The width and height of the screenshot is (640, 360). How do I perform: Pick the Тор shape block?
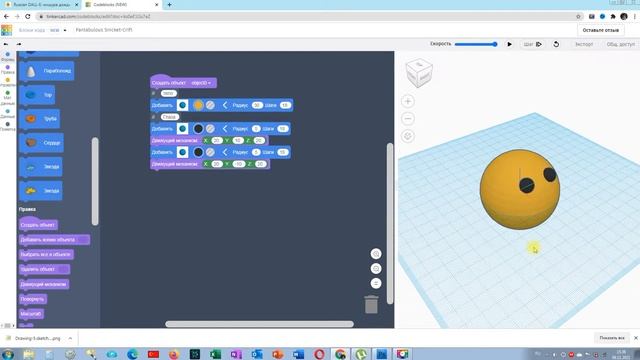37,95
